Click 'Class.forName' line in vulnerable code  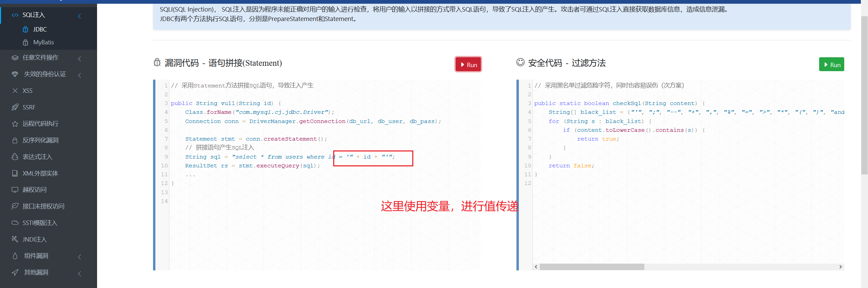coord(260,112)
